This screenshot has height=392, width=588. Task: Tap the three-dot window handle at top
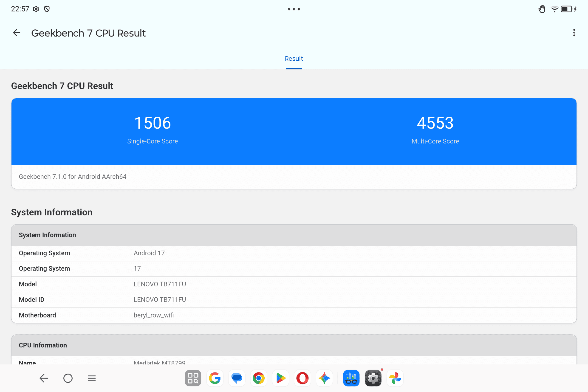point(294,9)
